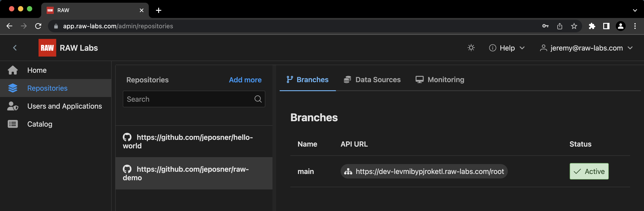
Task: Open Users and Applications
Action: click(56, 106)
